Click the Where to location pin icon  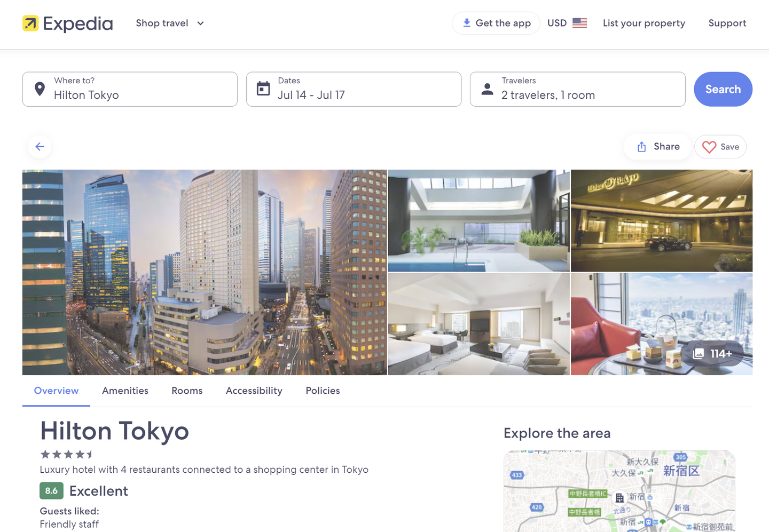(x=40, y=89)
